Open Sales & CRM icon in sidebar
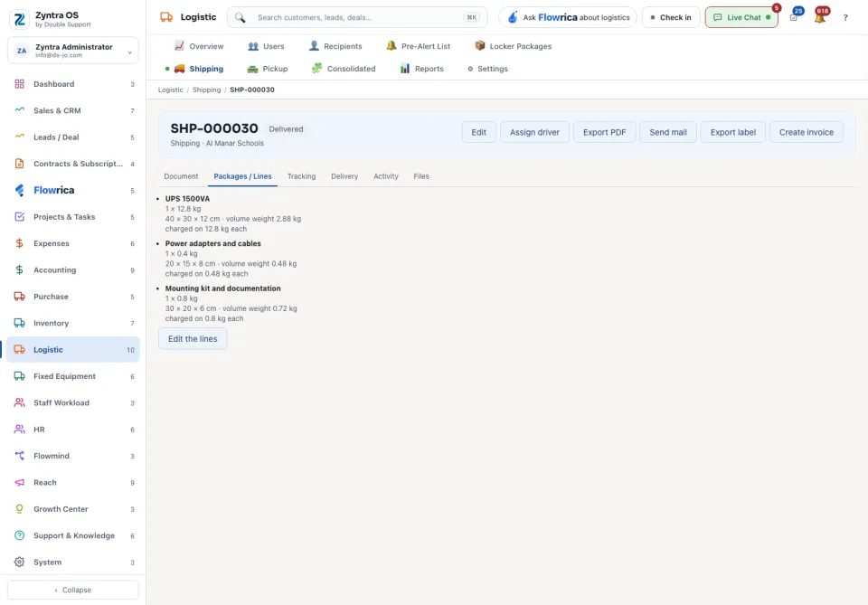The height and width of the screenshot is (605, 868). point(19,110)
